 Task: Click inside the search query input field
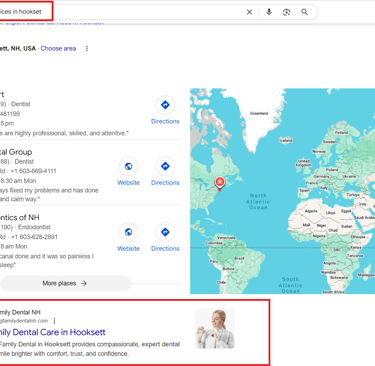pyautogui.click(x=123, y=12)
